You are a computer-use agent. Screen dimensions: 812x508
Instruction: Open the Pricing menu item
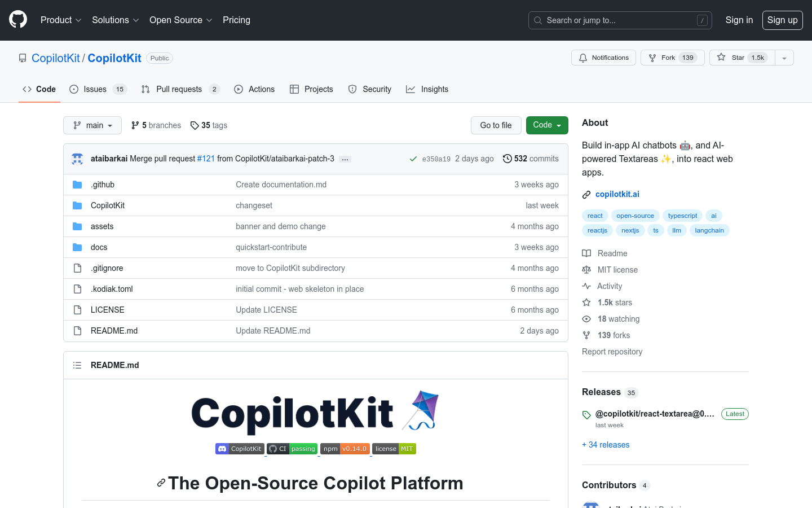[236, 20]
